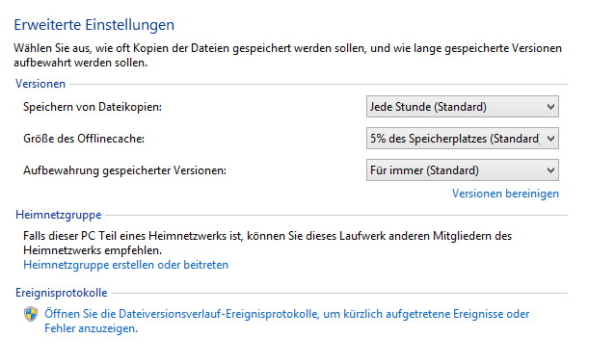Click the 'Versionen bereinigen' link

click(x=505, y=194)
